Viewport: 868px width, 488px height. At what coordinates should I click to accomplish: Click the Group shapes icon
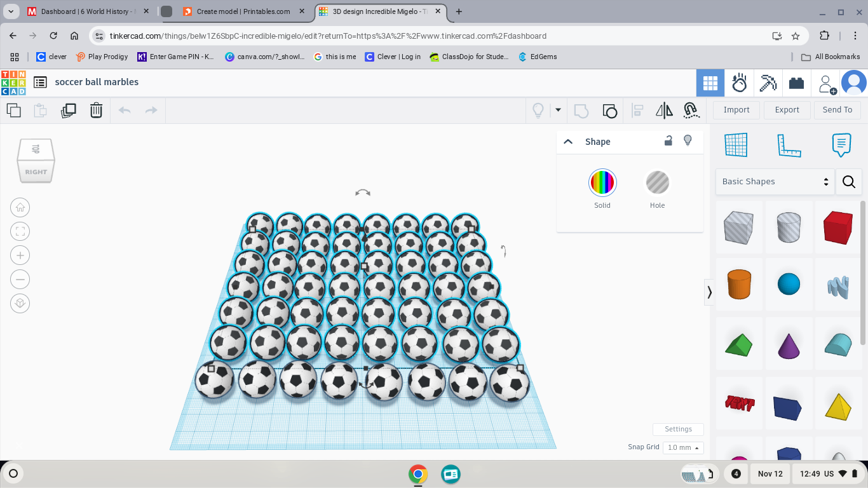(x=581, y=111)
